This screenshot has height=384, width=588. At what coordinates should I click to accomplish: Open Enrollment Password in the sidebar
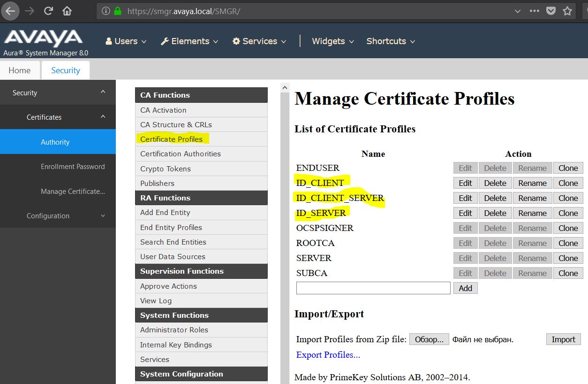point(58,167)
